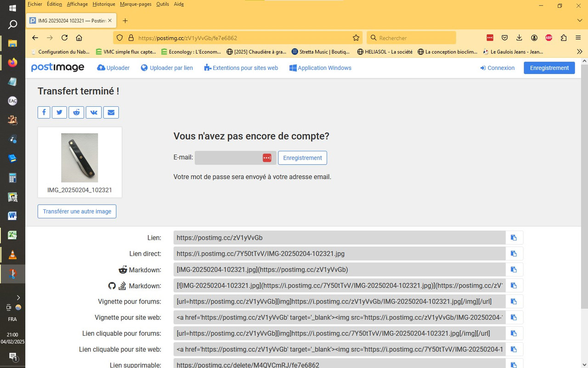Image resolution: width=588 pixels, height=368 pixels.
Task: Share the image by email icon
Action: [x=111, y=112]
